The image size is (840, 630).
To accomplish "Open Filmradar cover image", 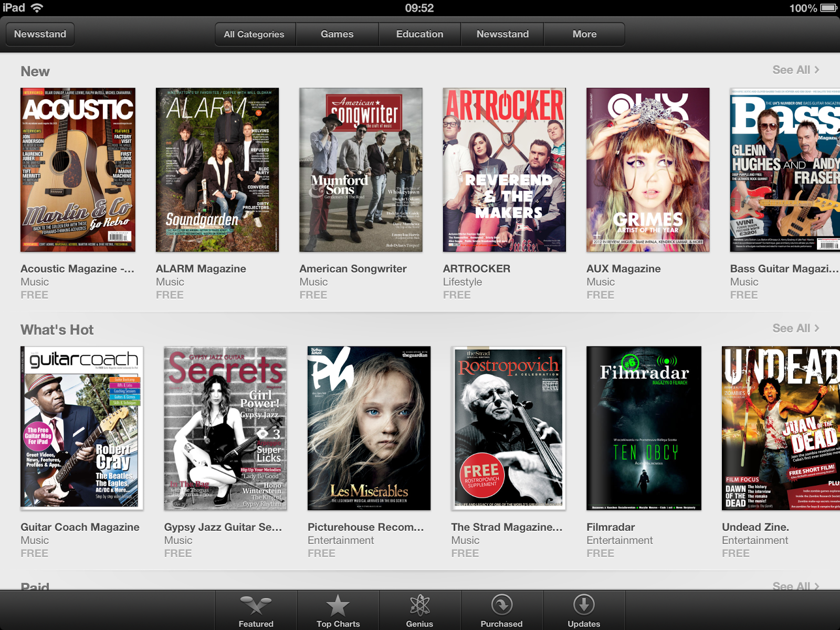I will click(x=644, y=428).
